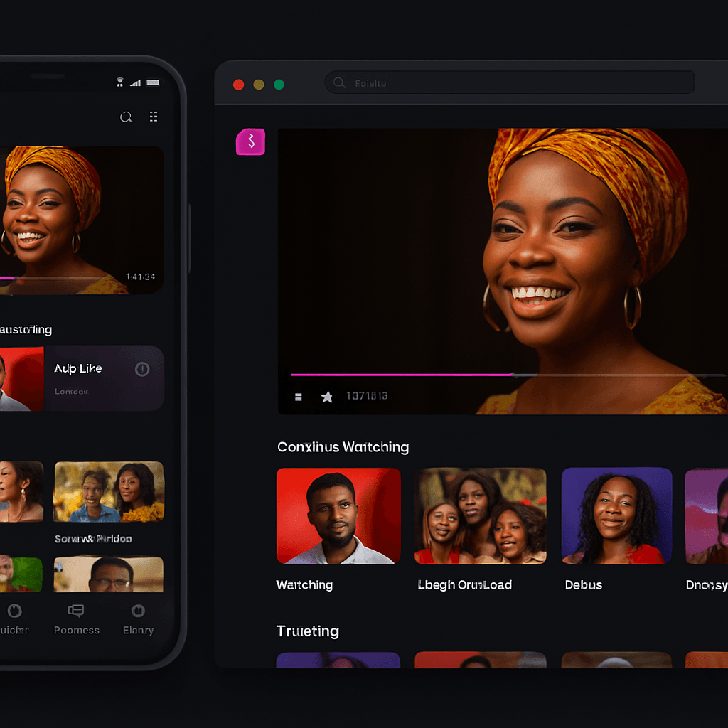Viewport: 728px width, 728px height.
Task: Click the 'Sonw&Prldoo' label on phone
Action: pos(93,539)
